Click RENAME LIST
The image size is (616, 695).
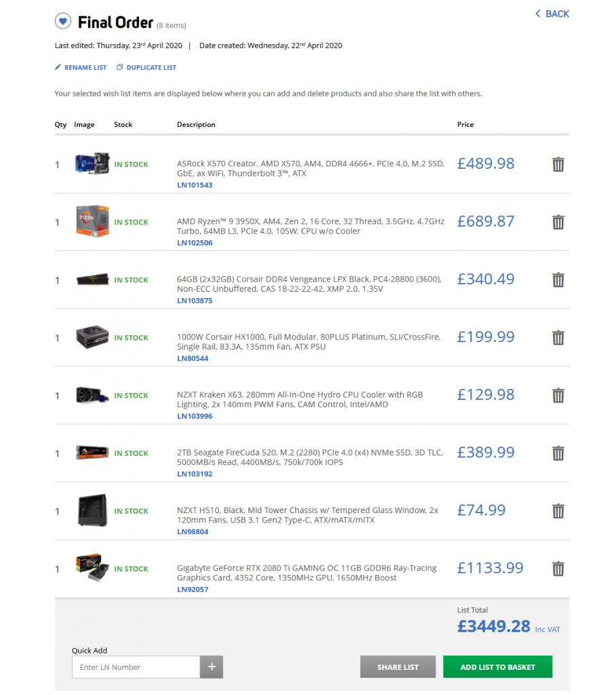click(x=81, y=67)
